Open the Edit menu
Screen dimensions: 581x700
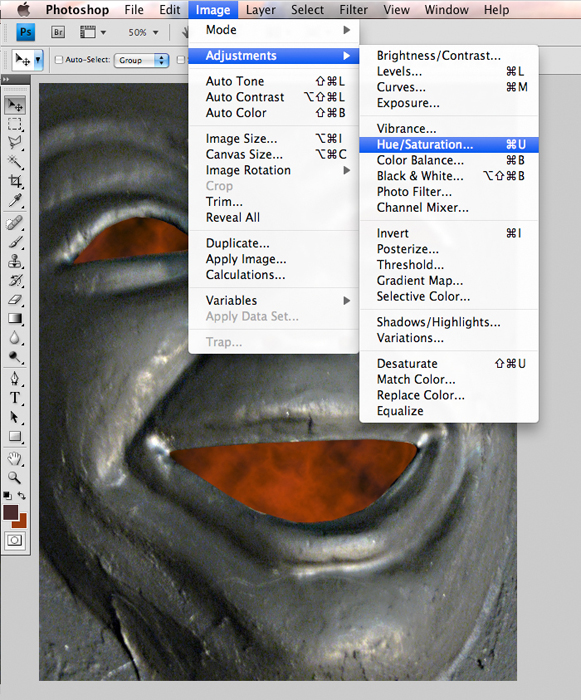(170, 9)
